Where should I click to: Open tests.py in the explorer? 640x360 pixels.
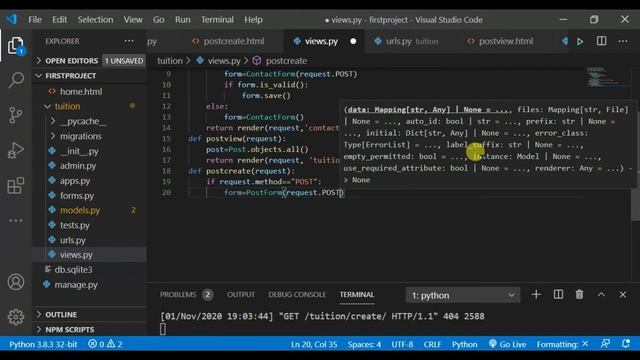coord(74,225)
